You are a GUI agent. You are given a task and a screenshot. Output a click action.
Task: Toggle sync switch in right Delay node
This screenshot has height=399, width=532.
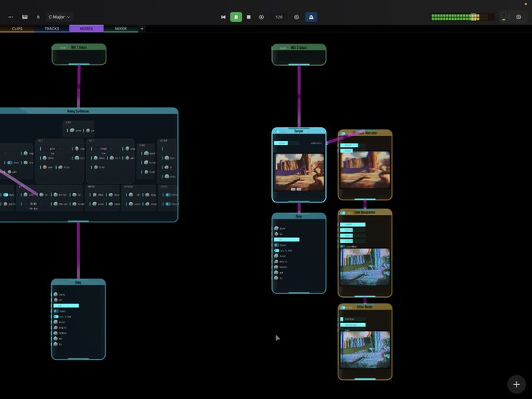pos(276,250)
